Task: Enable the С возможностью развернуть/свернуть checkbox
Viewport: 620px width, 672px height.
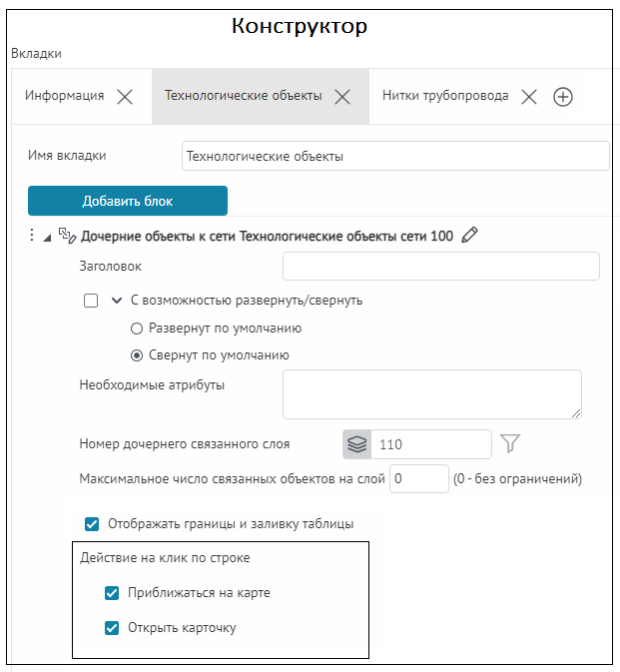Action: coord(92,300)
